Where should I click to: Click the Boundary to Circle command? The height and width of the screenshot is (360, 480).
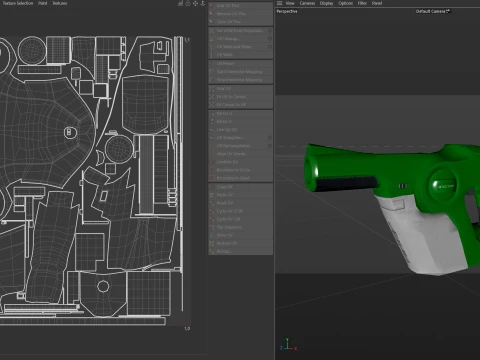[240, 170]
